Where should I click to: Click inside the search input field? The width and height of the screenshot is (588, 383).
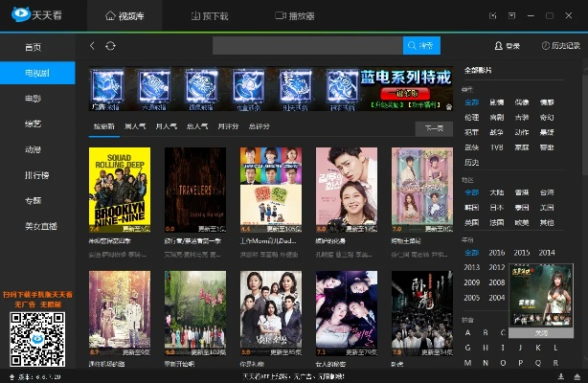(x=306, y=46)
